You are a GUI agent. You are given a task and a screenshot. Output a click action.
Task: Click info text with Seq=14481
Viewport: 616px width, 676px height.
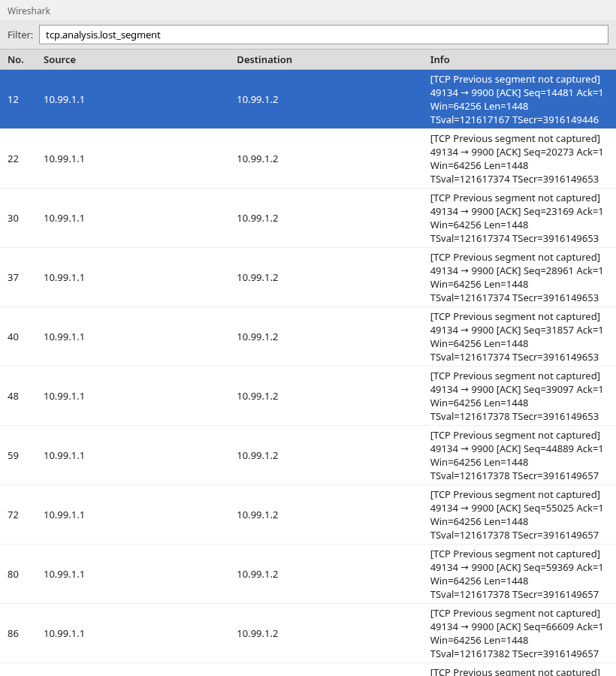click(x=516, y=100)
